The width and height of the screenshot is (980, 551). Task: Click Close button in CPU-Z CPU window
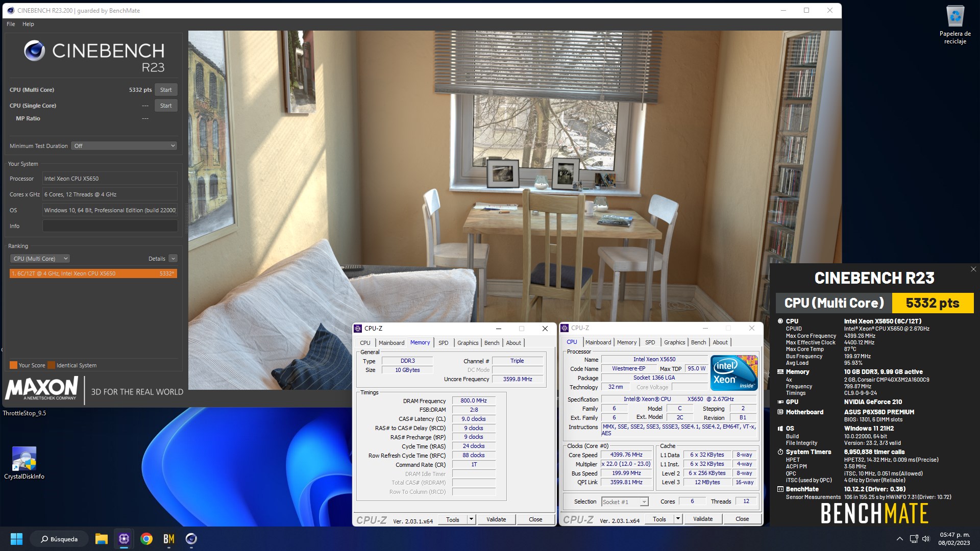[742, 519]
